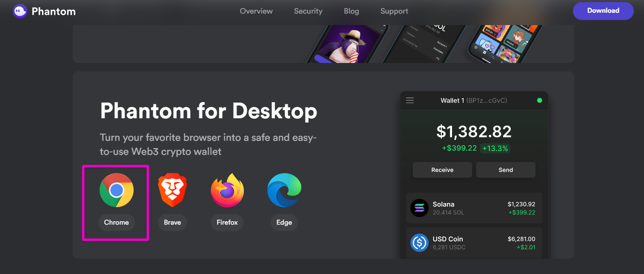Click the Phantom ghost logo icon

[20, 11]
